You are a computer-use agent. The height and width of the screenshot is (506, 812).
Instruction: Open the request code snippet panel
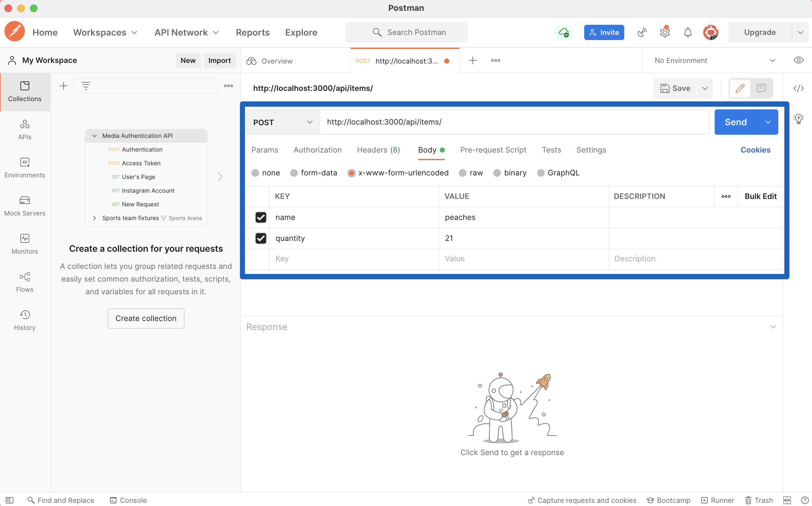tap(799, 88)
